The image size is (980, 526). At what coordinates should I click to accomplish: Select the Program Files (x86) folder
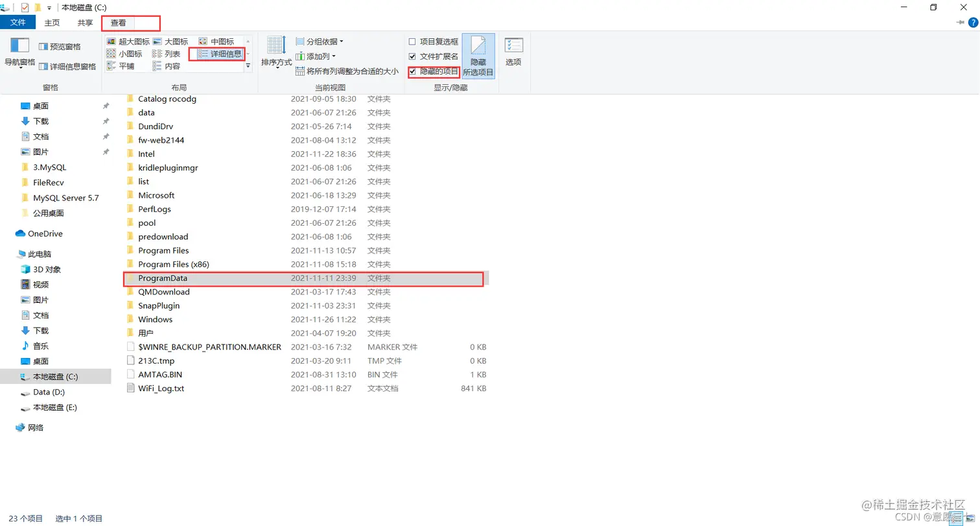[x=173, y=265]
